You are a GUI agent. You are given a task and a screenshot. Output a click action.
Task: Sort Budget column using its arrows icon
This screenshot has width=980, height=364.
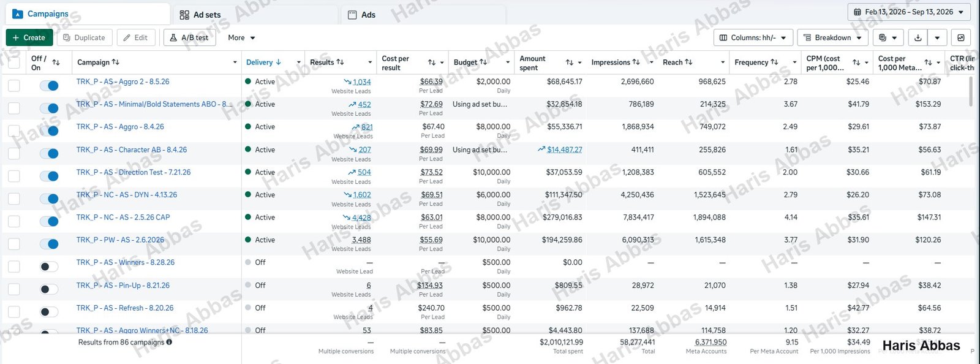point(483,62)
